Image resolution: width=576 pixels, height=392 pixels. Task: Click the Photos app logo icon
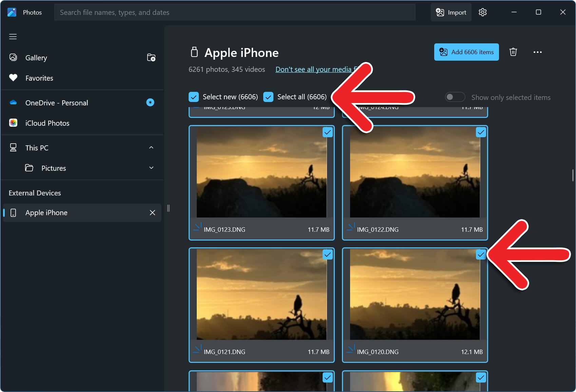(12, 13)
